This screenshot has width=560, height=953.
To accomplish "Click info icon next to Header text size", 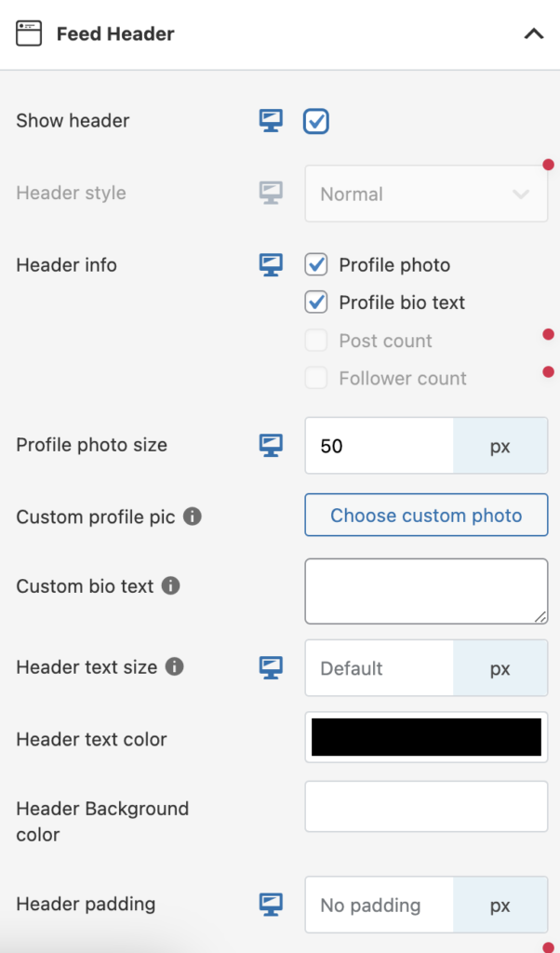I will pyautogui.click(x=174, y=666).
